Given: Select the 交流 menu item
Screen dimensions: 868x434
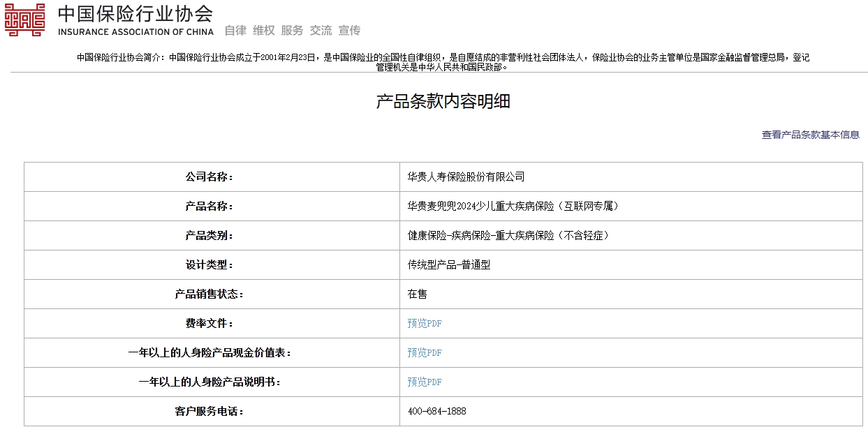Looking at the screenshot, I should (321, 30).
